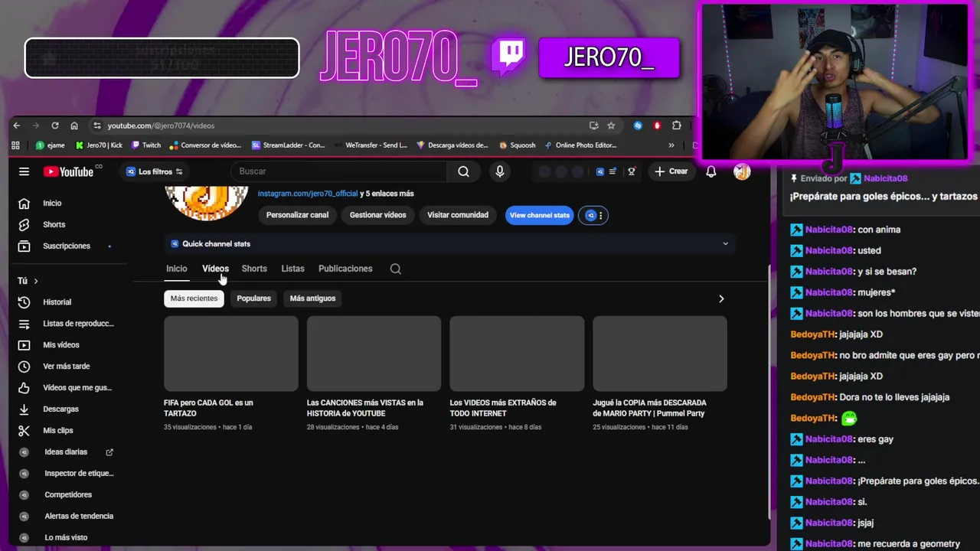Open the StreamLadder bookmark

[x=289, y=145]
